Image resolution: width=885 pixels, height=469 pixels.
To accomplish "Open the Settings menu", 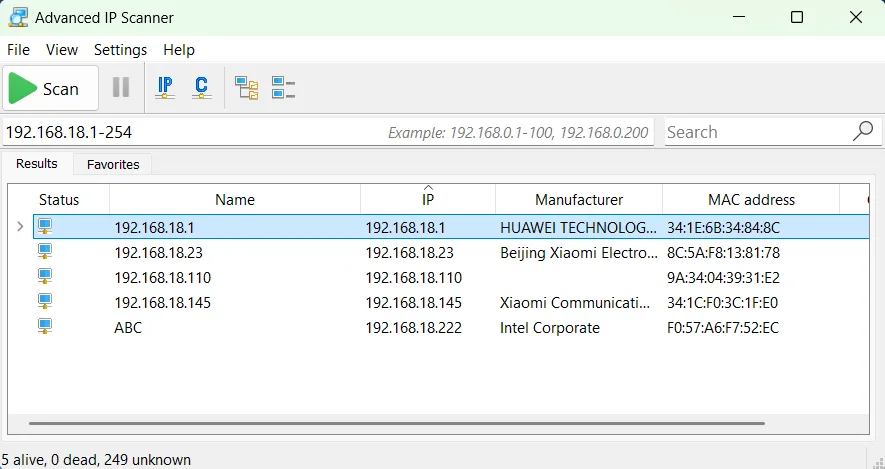I will 120,50.
